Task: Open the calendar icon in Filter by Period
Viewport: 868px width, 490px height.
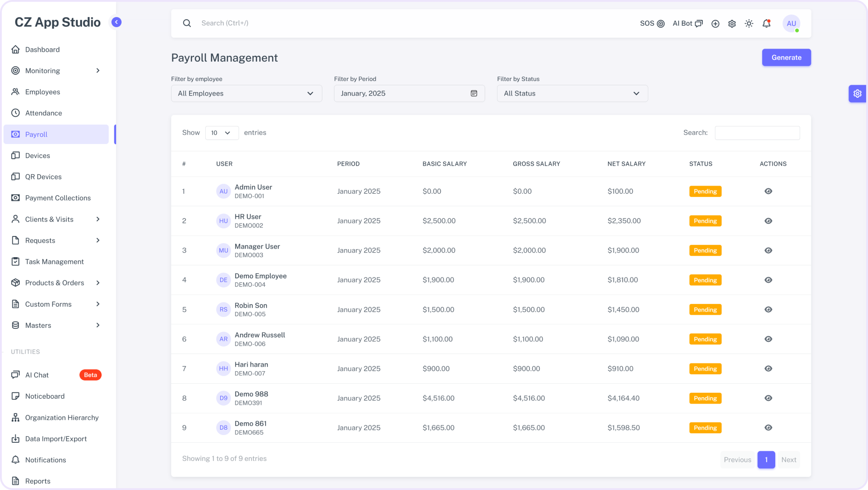Action: click(x=474, y=93)
